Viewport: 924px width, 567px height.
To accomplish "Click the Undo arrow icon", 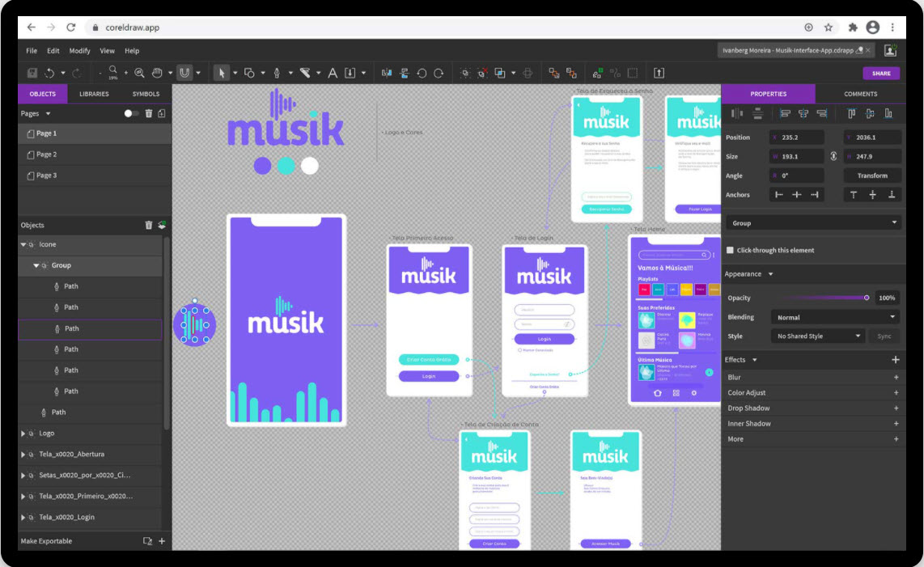I will pos(49,73).
